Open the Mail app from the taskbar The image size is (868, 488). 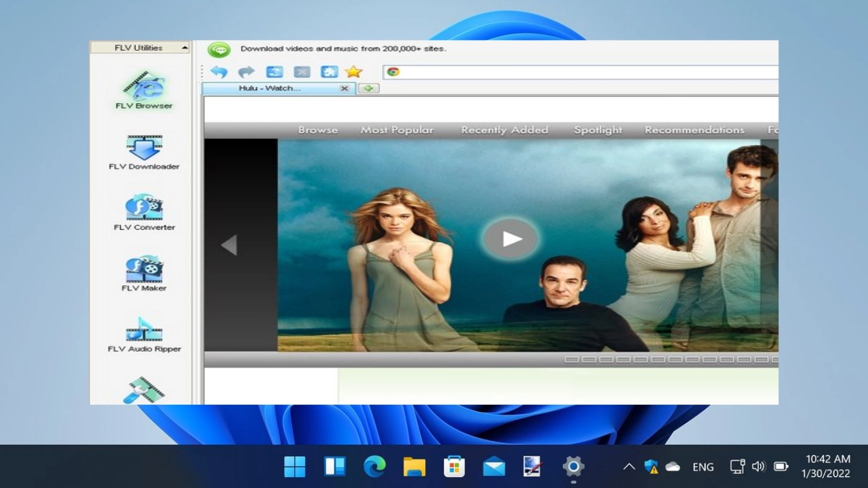tap(494, 466)
